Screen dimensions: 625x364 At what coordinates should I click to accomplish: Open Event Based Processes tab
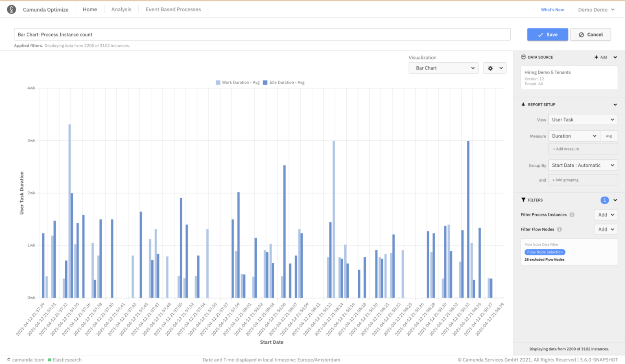pos(173,9)
